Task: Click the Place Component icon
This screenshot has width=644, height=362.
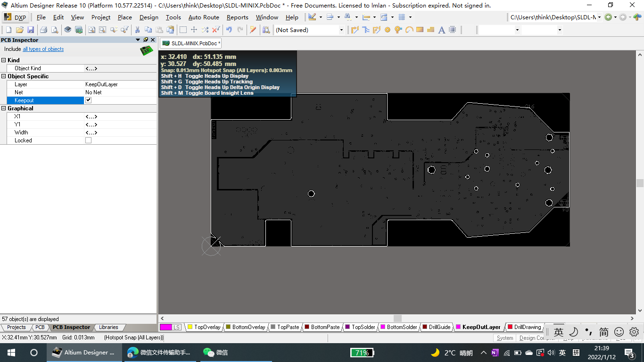Action: tap(452, 30)
